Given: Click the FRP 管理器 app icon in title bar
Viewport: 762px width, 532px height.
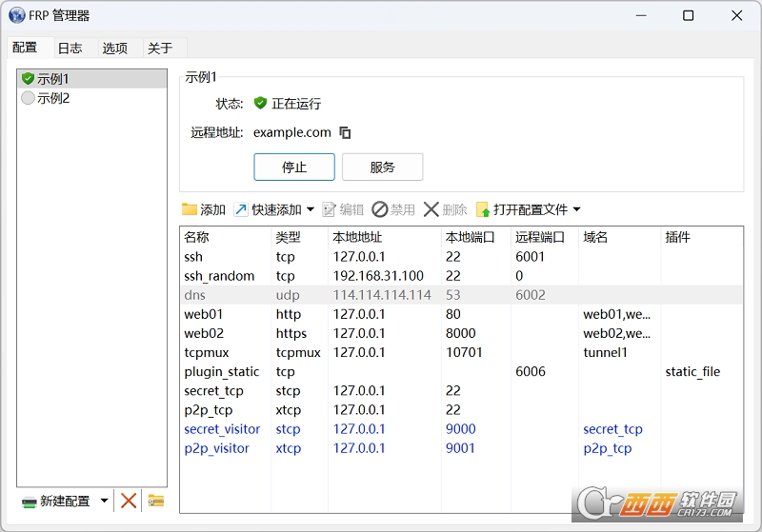Looking at the screenshot, I should coord(16,15).
